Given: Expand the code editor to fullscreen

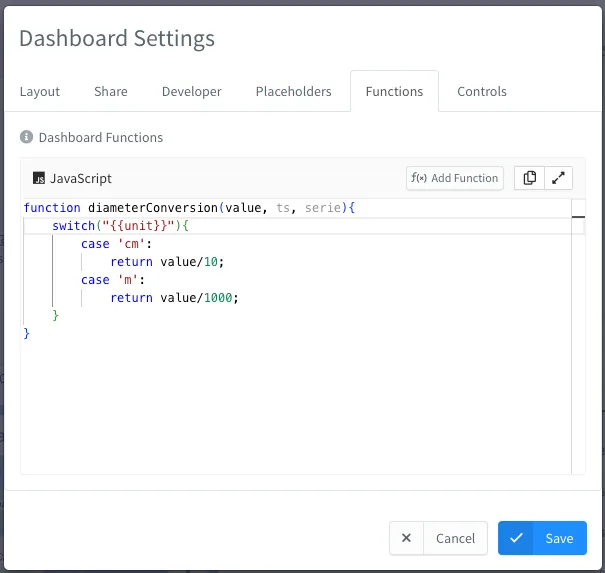Looking at the screenshot, I should 558,178.
